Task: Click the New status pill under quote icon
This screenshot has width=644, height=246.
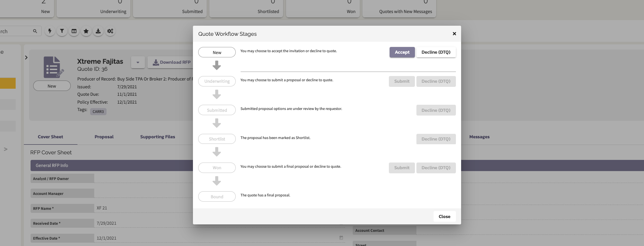Action: (x=52, y=86)
